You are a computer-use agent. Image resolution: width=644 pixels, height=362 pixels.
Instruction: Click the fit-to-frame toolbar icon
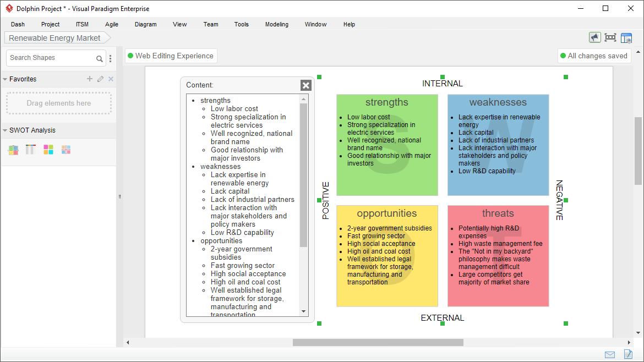pyautogui.click(x=610, y=38)
